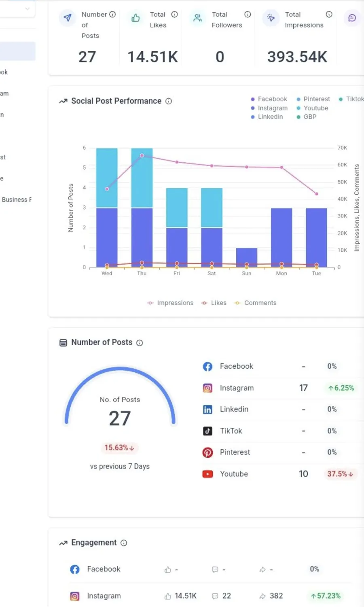Click the Total Followers people icon

pos(197,18)
